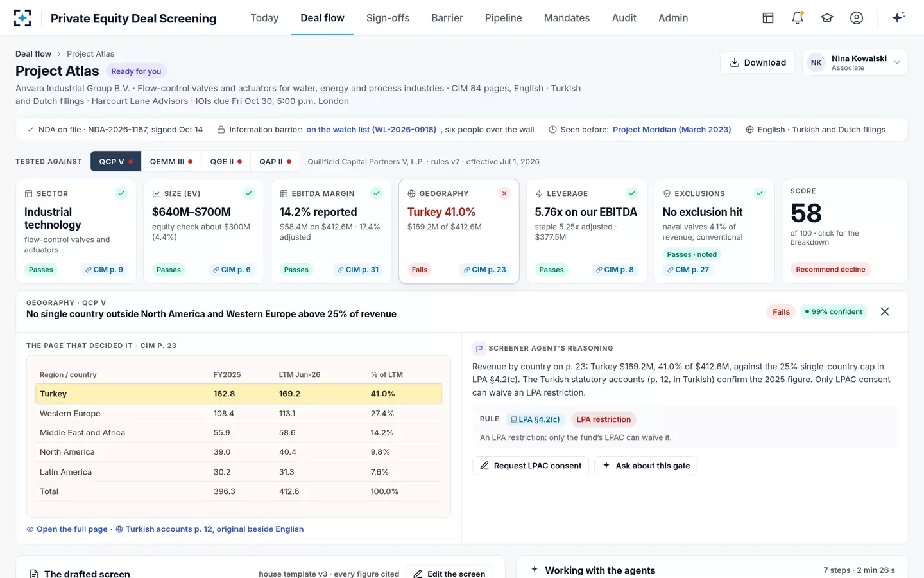Open the user account icon
Image resolution: width=924 pixels, height=578 pixels.
(857, 18)
